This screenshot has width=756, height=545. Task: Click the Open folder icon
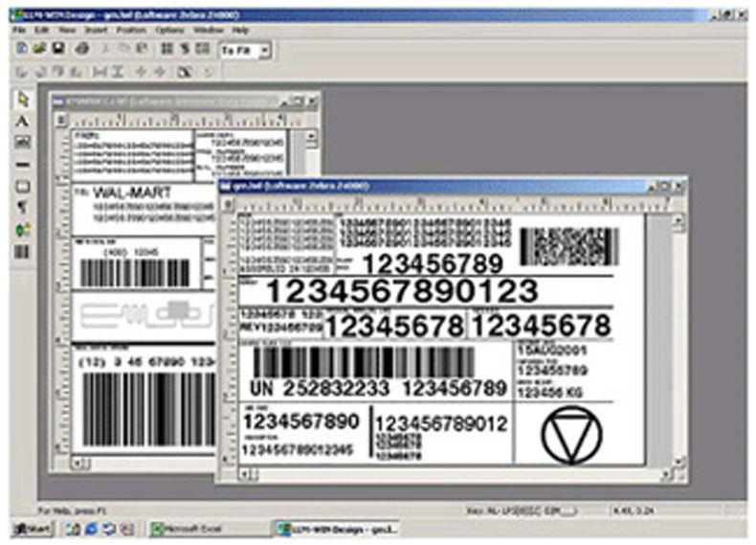tap(40, 48)
